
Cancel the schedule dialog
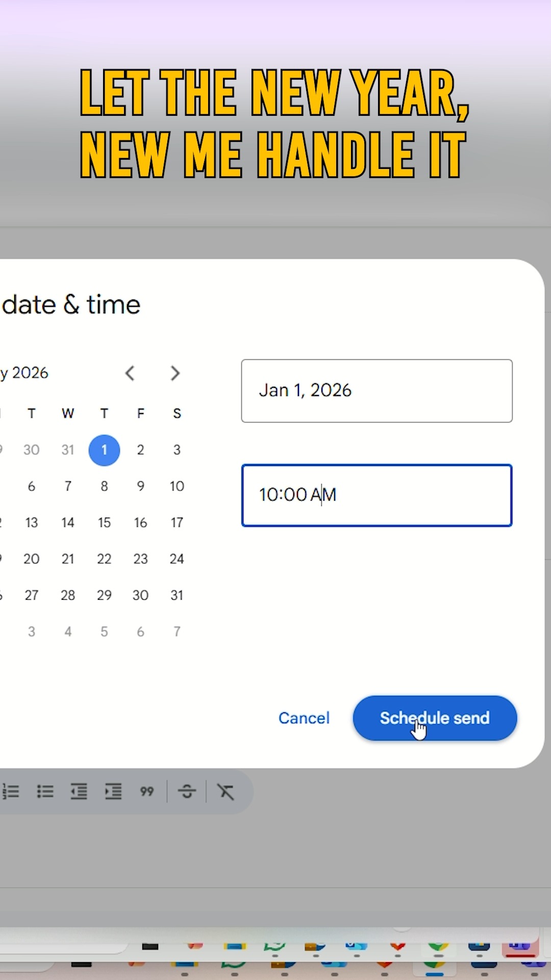coord(304,718)
